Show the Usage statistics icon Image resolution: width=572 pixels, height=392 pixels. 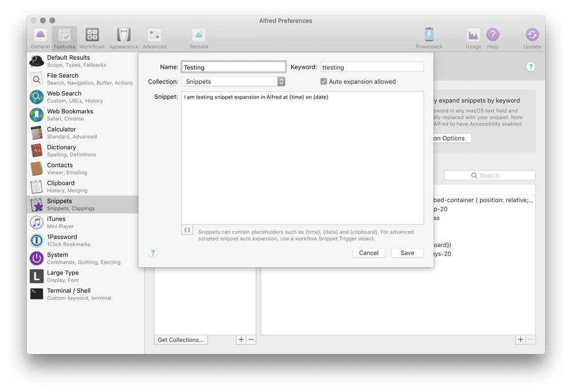coord(473,38)
